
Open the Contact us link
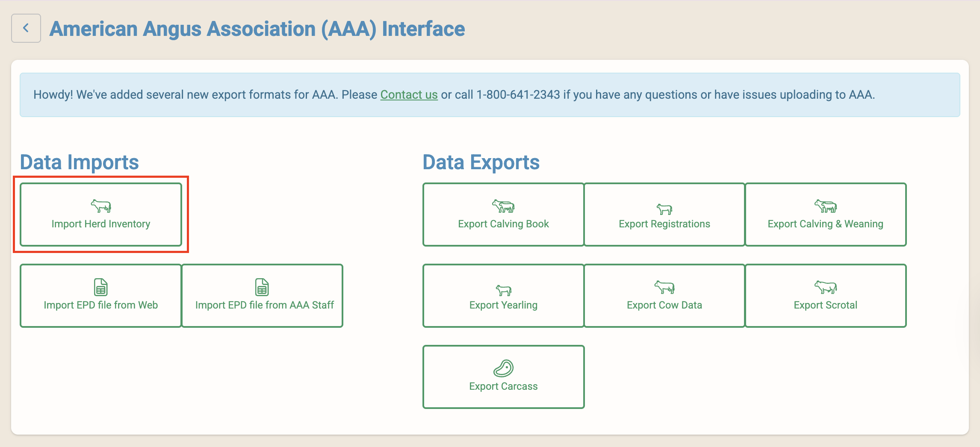coord(409,94)
